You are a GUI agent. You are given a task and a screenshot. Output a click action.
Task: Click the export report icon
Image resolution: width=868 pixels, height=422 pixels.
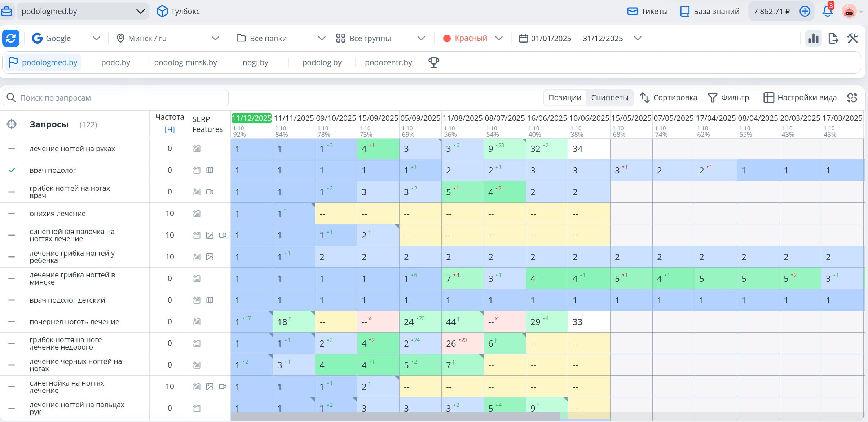(x=833, y=38)
